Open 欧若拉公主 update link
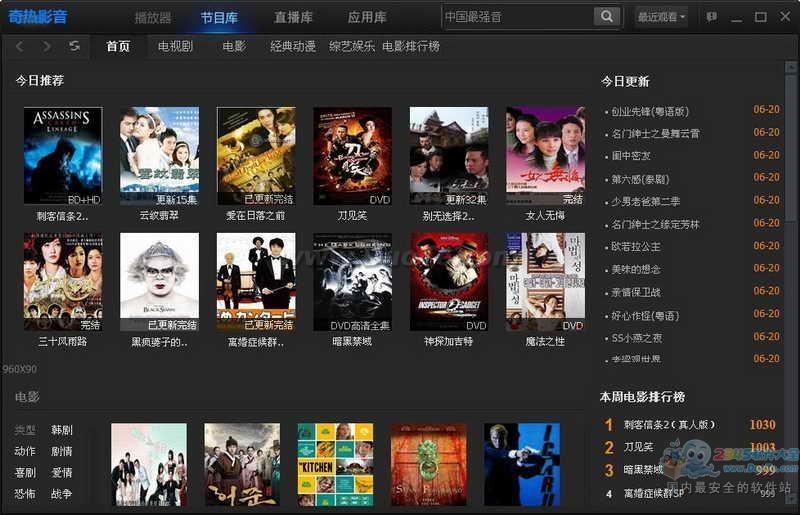This screenshot has height=515, width=800. [x=636, y=247]
